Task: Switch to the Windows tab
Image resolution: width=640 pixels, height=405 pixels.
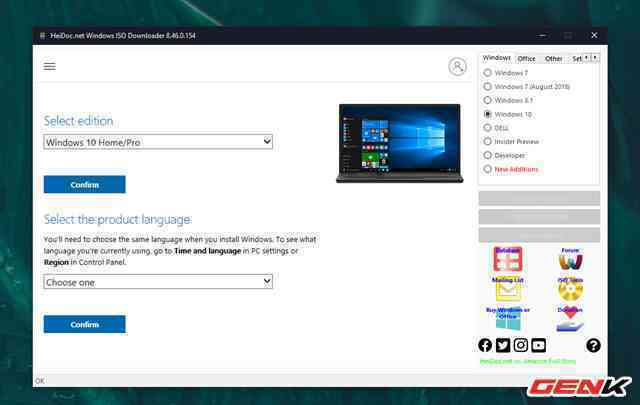Action: (496, 58)
